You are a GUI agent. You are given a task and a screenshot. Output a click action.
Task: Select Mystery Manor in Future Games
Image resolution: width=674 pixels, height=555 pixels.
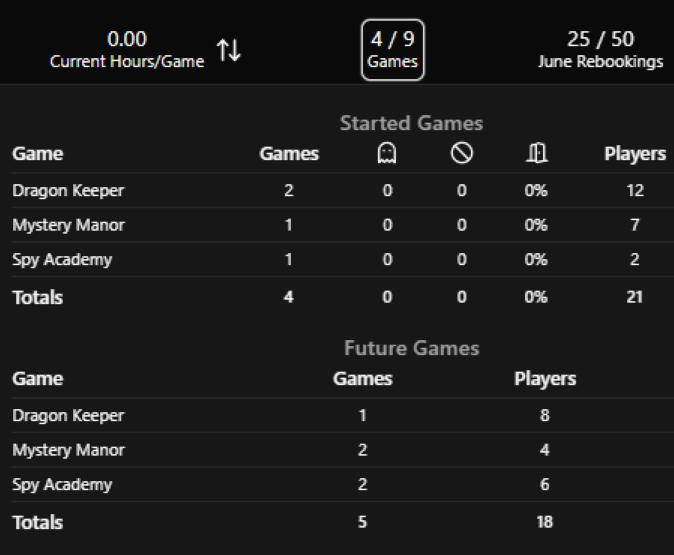(68, 450)
